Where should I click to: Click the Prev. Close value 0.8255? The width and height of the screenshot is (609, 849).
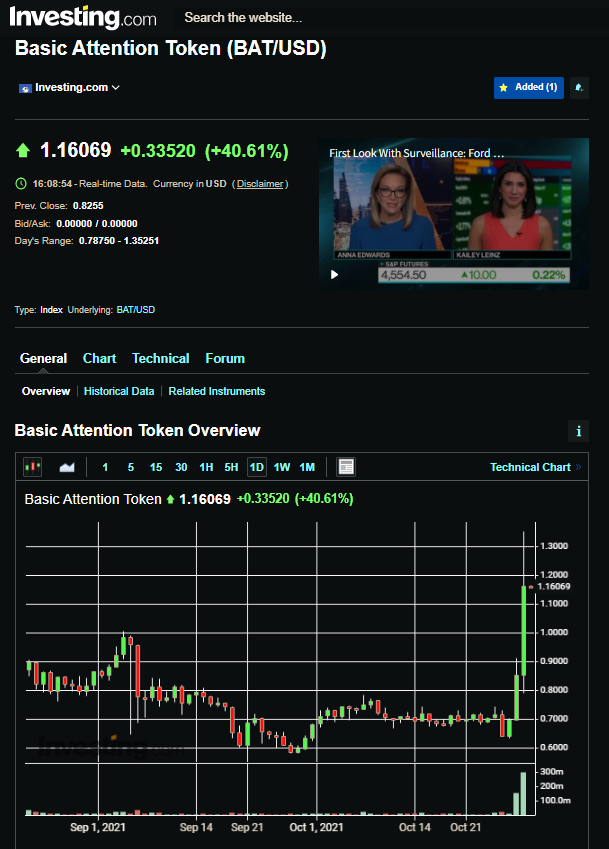point(88,206)
